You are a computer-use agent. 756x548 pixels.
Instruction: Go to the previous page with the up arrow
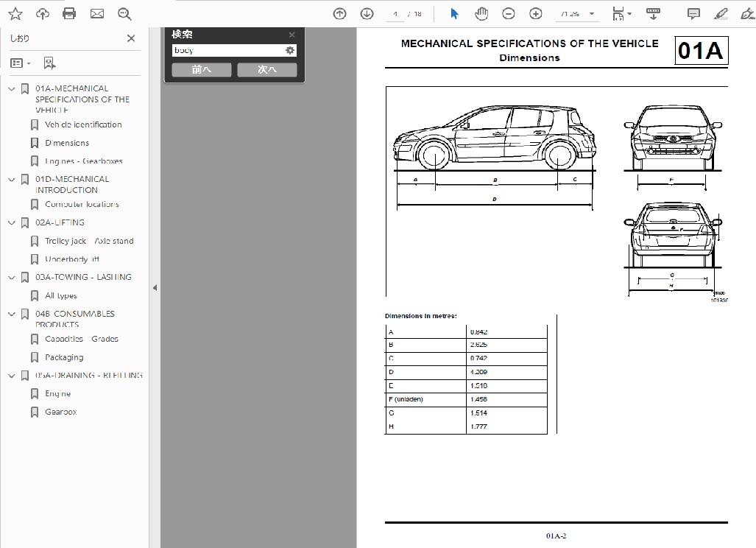pos(339,14)
